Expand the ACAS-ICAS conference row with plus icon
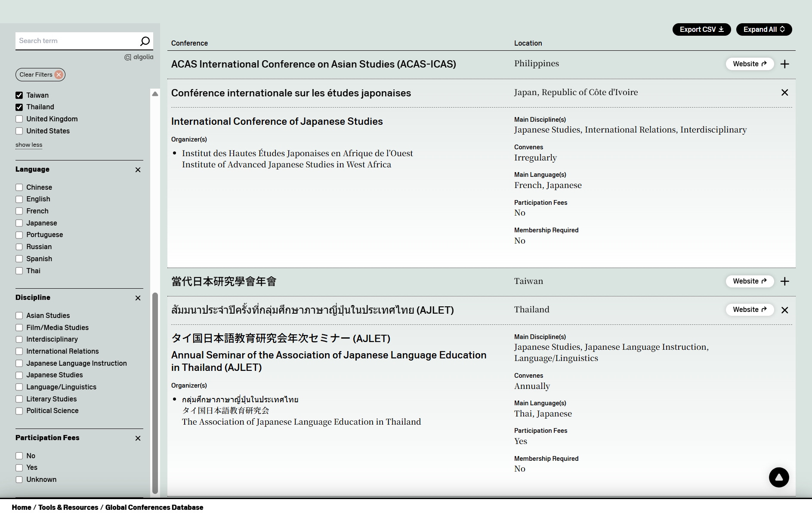812x515 pixels. [x=784, y=64]
